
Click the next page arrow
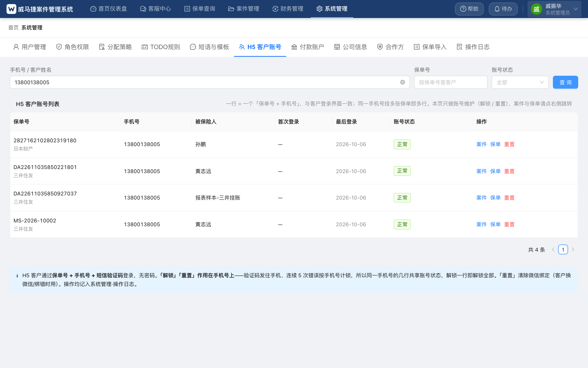(573, 250)
